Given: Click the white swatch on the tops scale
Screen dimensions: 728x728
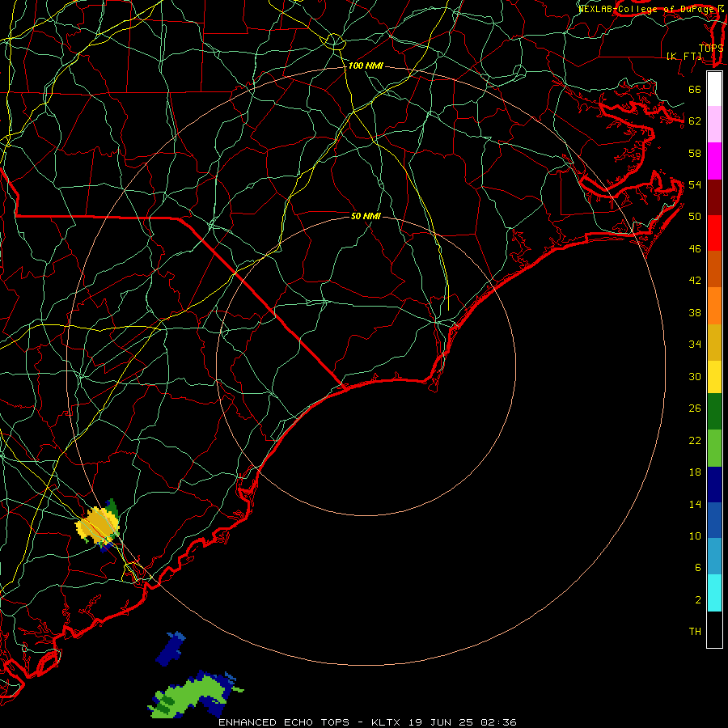Looking at the screenshot, I should point(714,89).
